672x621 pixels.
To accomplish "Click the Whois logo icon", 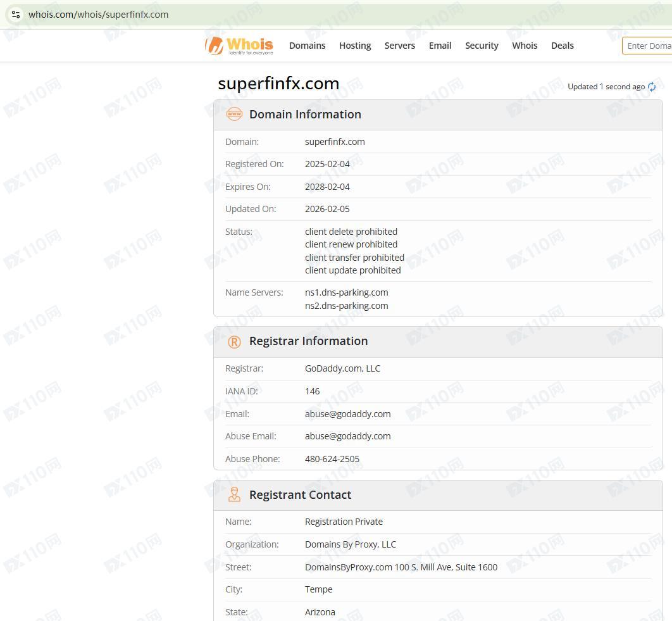I will coord(239,46).
